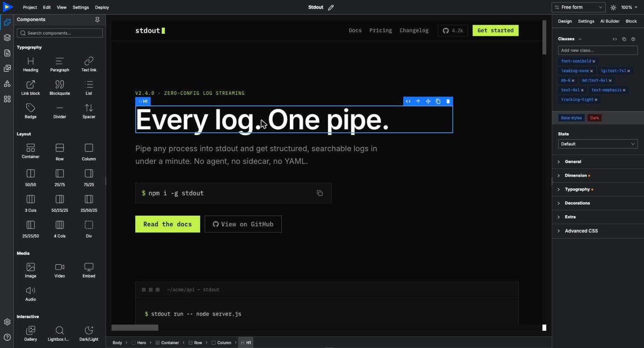Select the Paragraph component

click(60, 64)
